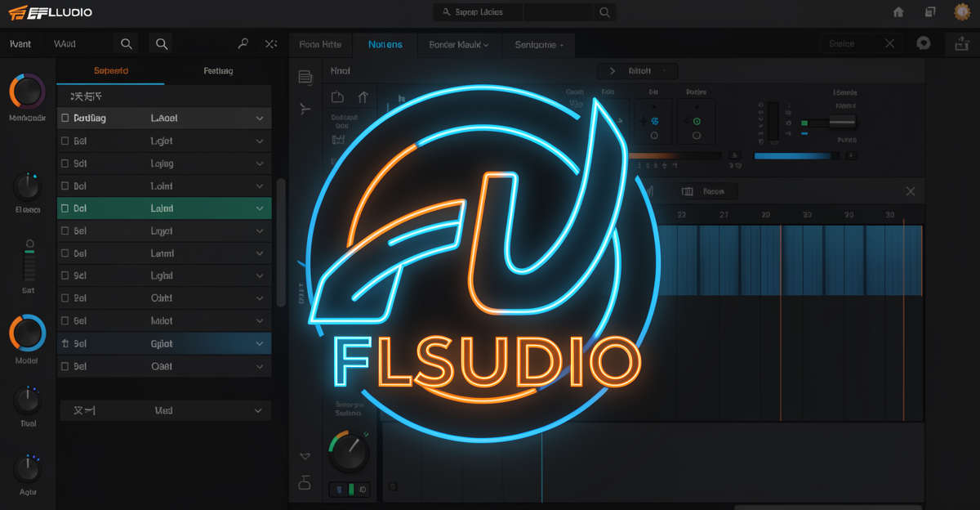Image resolution: width=980 pixels, height=510 pixels.
Task: Click the first magnifier icon next to Wlud
Action: click(127, 44)
